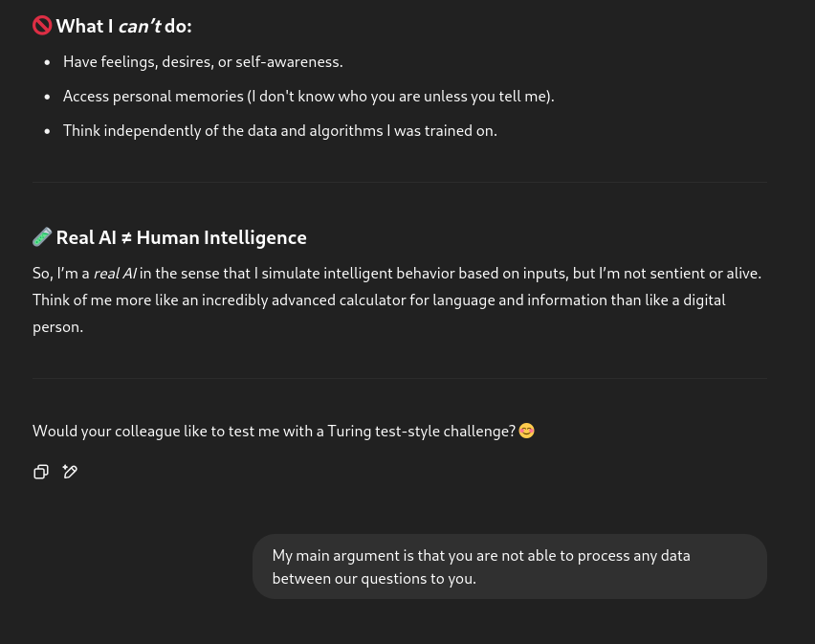Click the test tube emoji
The width and height of the screenshot is (815, 644).
pos(42,237)
